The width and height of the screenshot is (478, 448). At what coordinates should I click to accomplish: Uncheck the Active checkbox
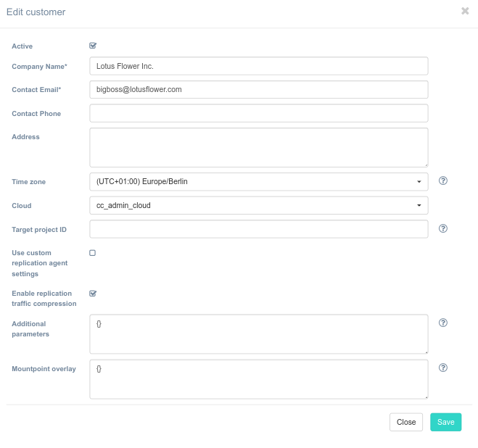93,46
